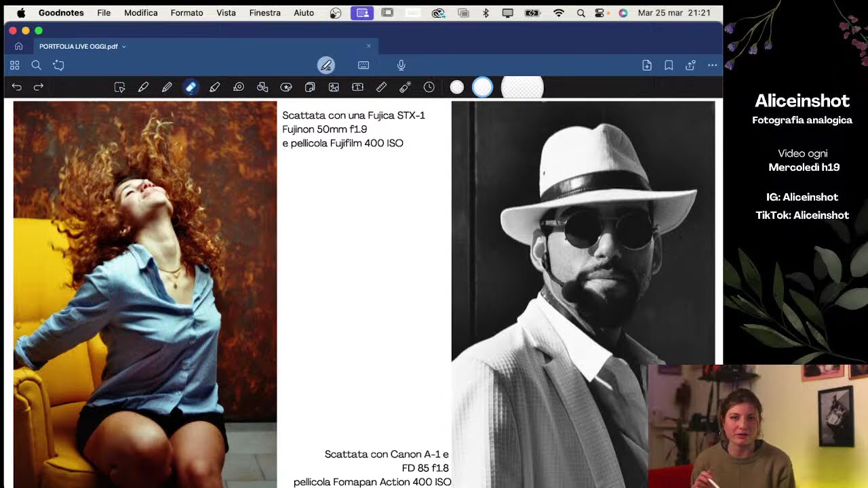The width and height of the screenshot is (868, 488).
Task: Open the thumbnail grid view
Action: pyautogui.click(x=14, y=65)
